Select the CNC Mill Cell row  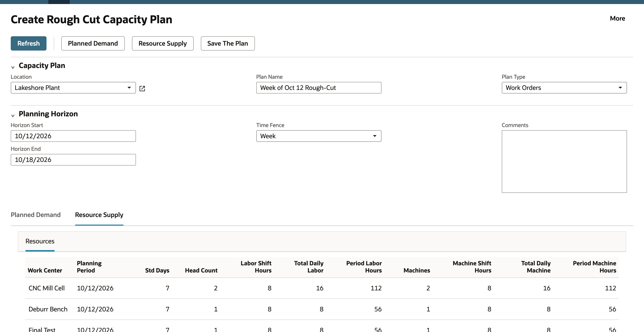[322, 288]
